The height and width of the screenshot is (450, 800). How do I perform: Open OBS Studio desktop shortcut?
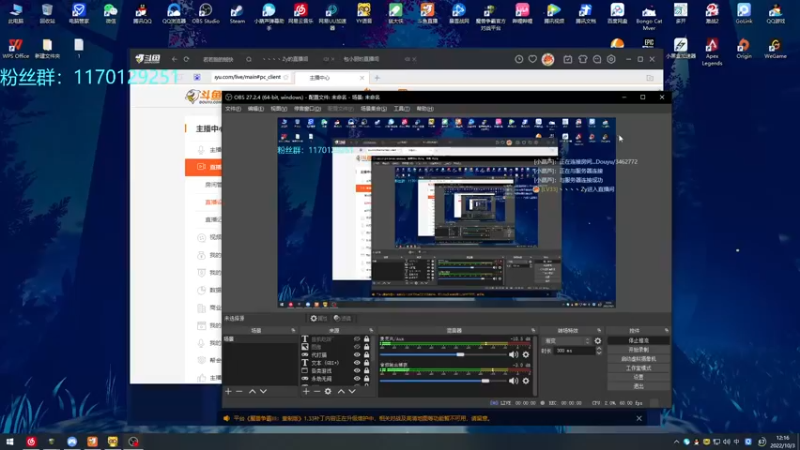[x=205, y=14]
